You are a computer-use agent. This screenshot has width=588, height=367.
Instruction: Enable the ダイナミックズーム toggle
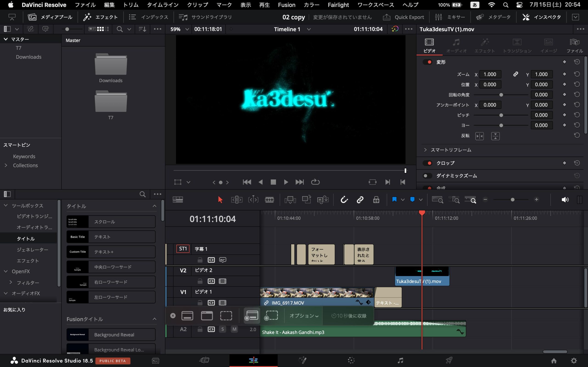[x=427, y=175]
